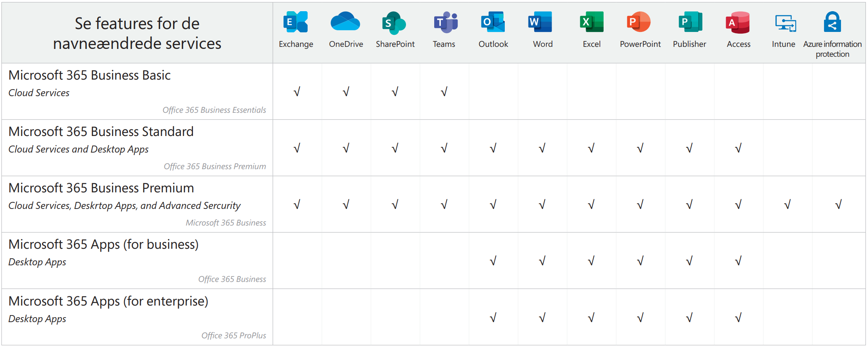Select Microsoft 365 Business Standard title

[x=101, y=131]
